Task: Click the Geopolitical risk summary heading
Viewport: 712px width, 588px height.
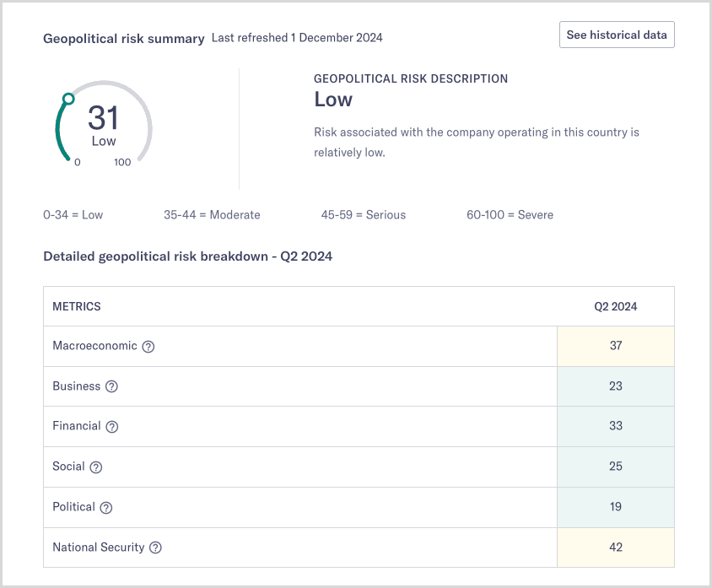Action: [x=124, y=38]
